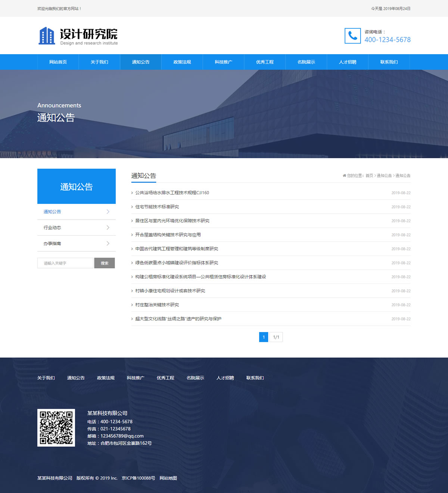Select 通知公告 in the sidebar list
This screenshot has height=493, width=448.
[x=52, y=212]
